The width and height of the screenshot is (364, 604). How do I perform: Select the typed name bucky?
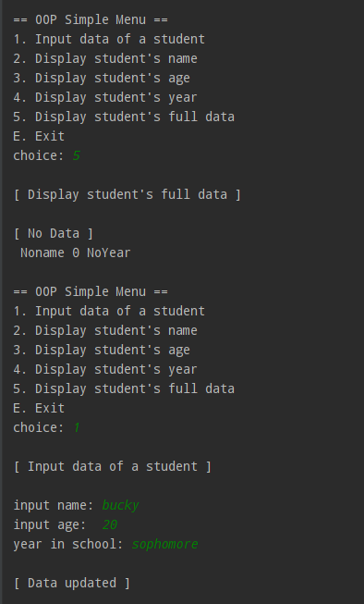click(x=120, y=505)
